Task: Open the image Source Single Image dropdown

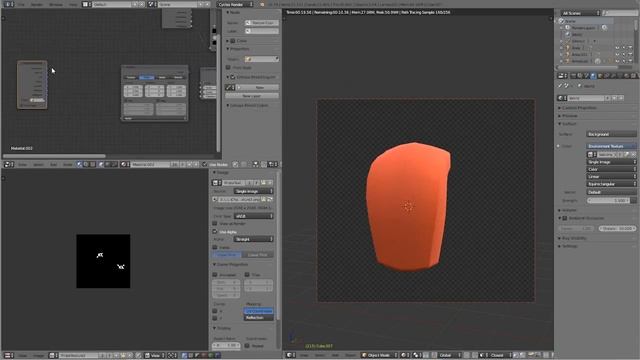Action: point(253,191)
